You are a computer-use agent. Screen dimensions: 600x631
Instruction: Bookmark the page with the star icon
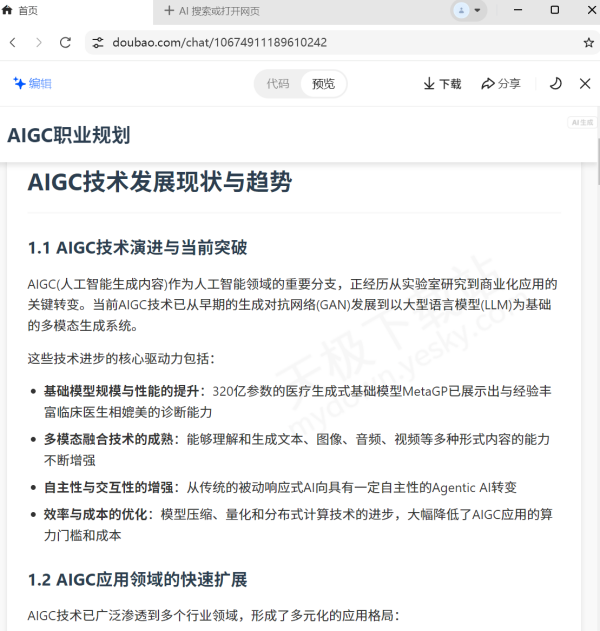tap(588, 43)
